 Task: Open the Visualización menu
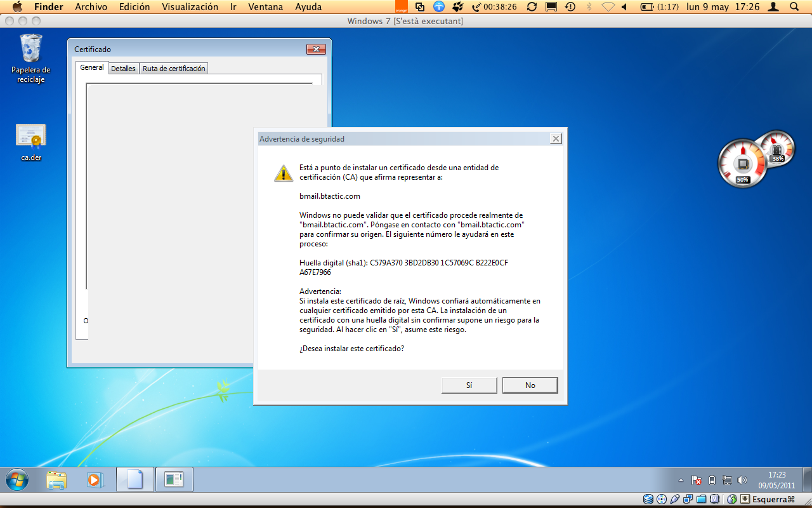coord(190,7)
